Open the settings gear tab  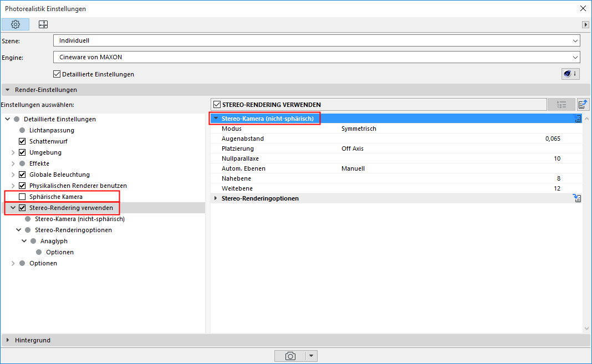tap(15, 24)
